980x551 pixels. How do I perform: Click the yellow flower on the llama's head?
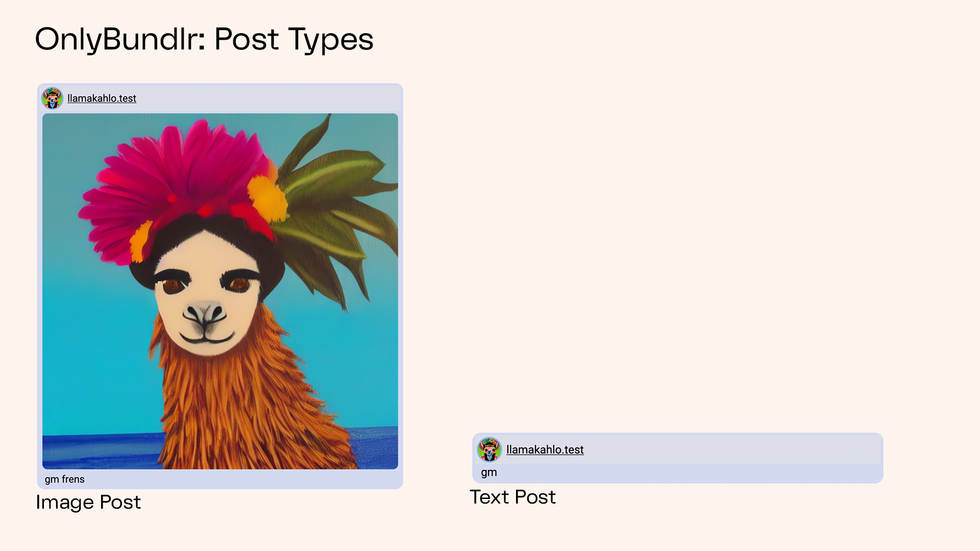[x=266, y=199]
